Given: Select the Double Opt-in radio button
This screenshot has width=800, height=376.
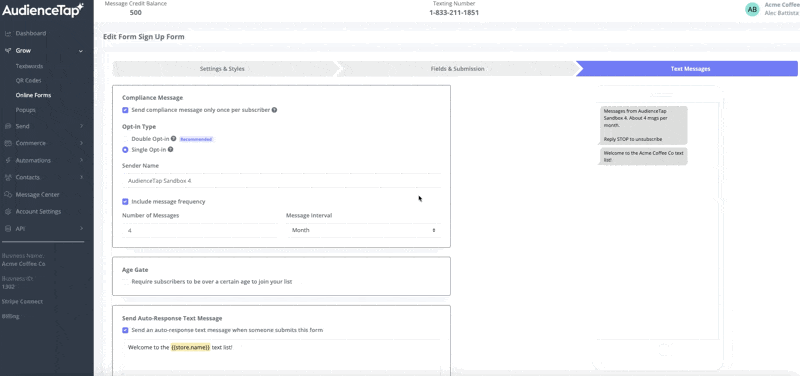Looking at the screenshot, I should click(125, 139).
